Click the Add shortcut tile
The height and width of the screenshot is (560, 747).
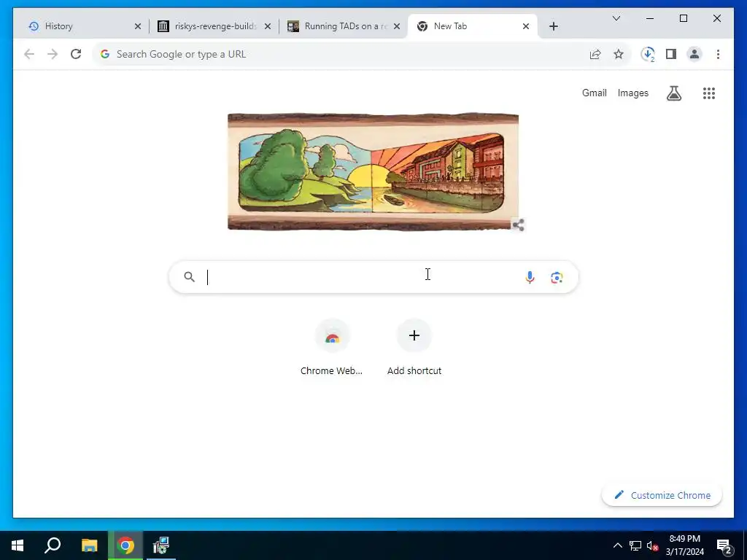[414, 348]
